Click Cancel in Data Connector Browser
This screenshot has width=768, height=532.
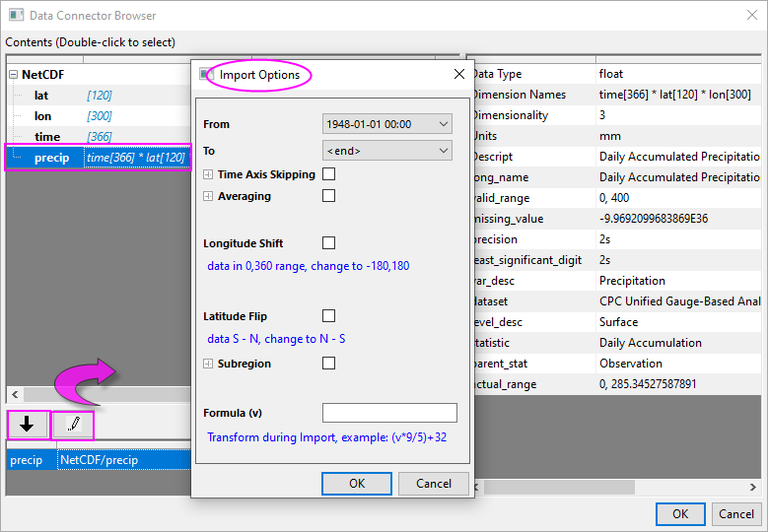click(736, 513)
